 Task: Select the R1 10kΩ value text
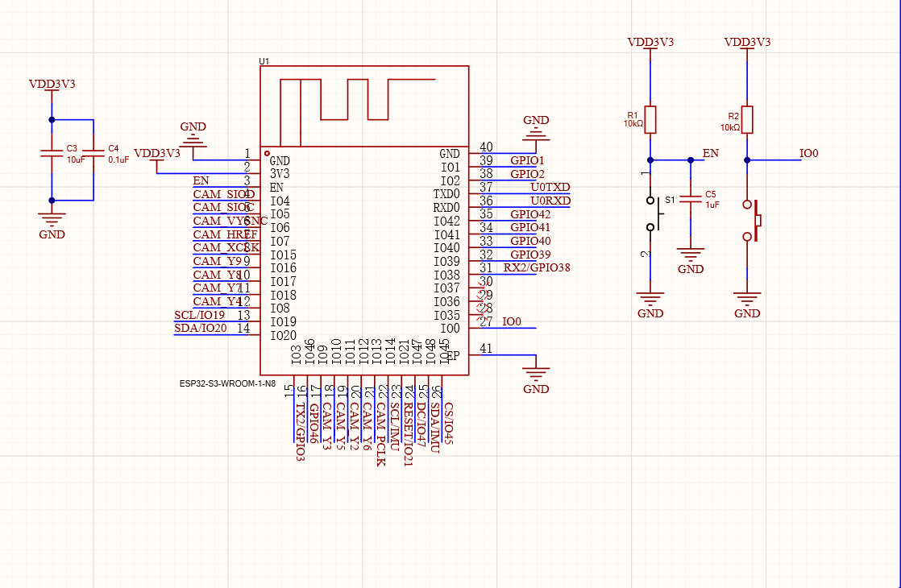(x=633, y=123)
